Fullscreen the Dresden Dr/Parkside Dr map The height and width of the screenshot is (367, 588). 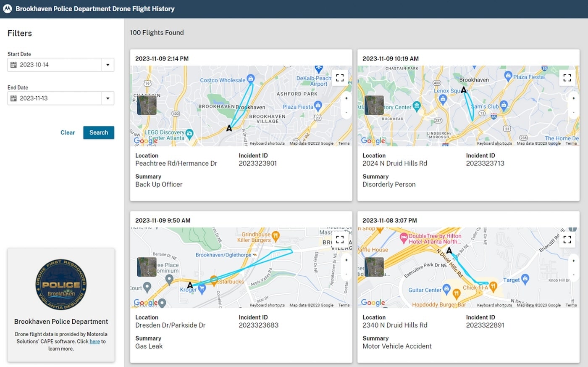click(x=340, y=239)
